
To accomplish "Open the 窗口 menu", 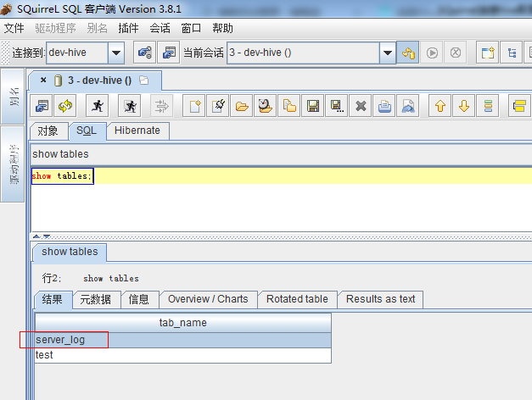I will pos(191,28).
